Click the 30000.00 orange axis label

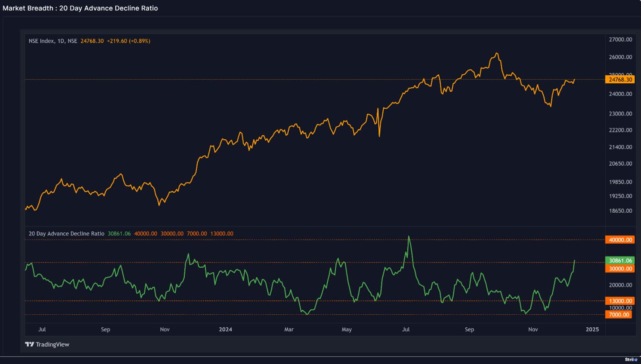coord(620,268)
